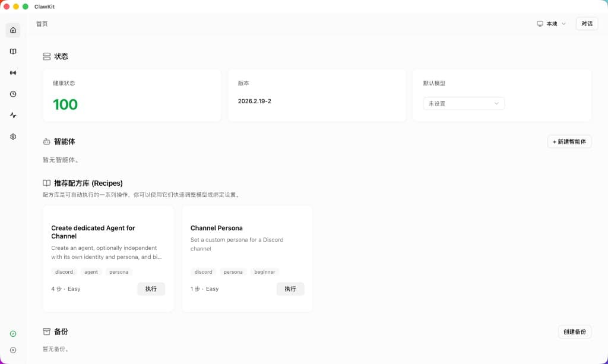
Task: View activity logs via the waveform sidebar icon
Action: (12, 115)
